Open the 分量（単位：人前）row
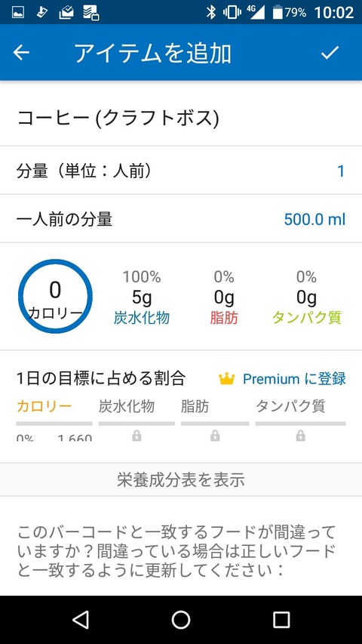 tap(181, 171)
